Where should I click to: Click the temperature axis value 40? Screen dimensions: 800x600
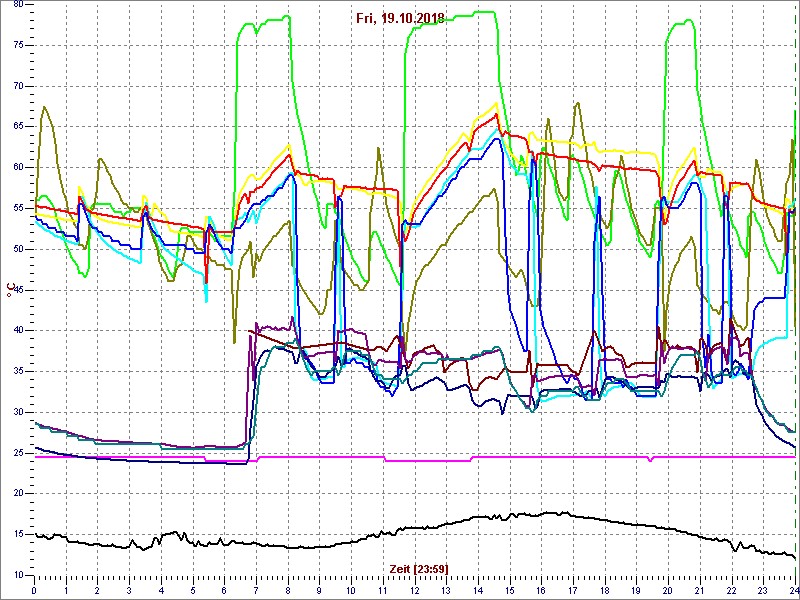click(17, 331)
